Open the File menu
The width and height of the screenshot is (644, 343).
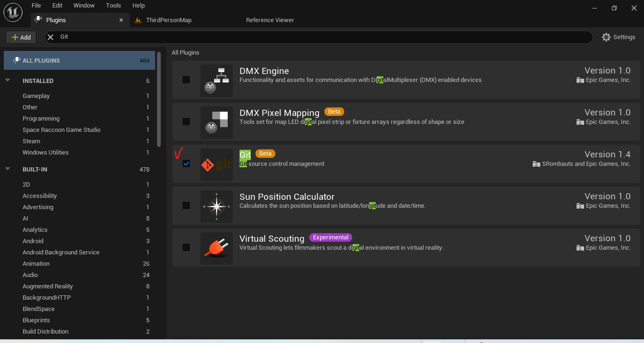pyautogui.click(x=36, y=6)
